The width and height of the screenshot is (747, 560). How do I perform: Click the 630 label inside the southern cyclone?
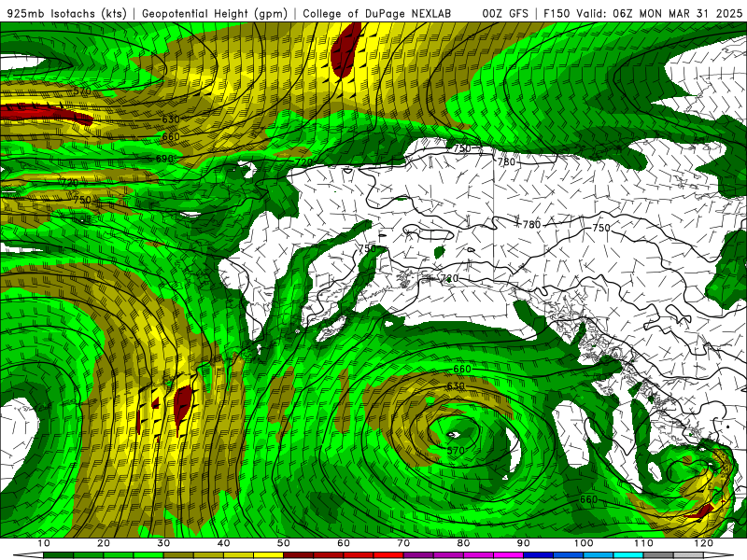pyautogui.click(x=456, y=385)
